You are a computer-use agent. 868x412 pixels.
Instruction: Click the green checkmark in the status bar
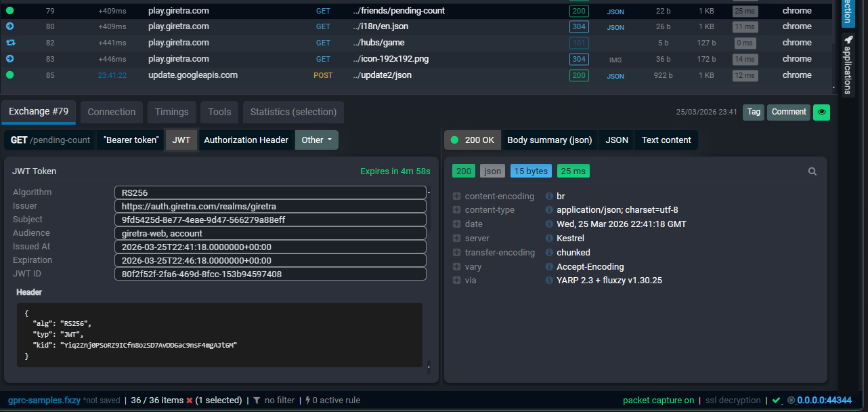coord(775,400)
